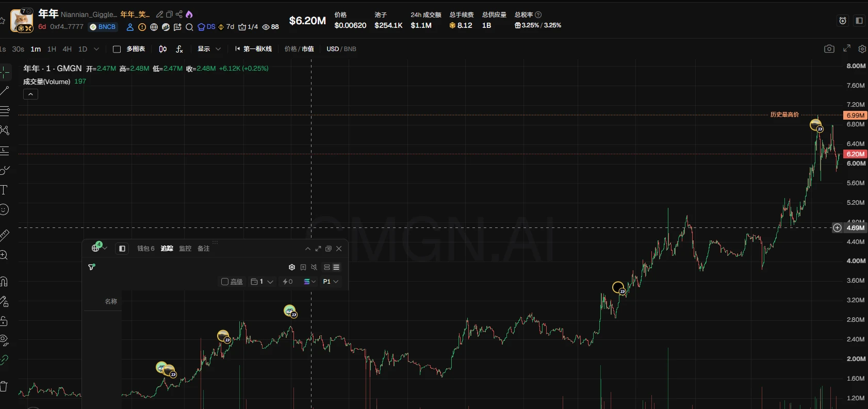Viewport: 868px width, 409px height.
Task: Open the P1 preset dropdown
Action: point(331,282)
